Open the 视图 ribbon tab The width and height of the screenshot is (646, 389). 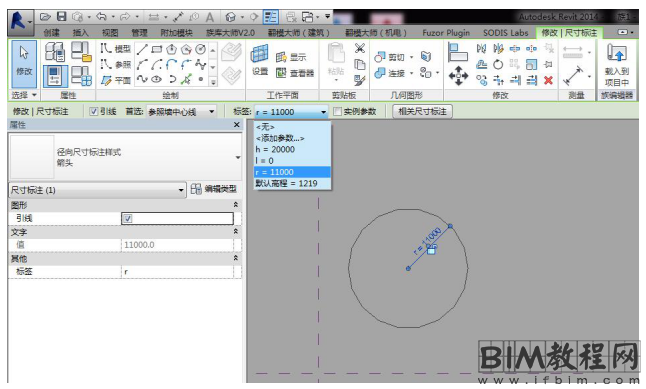(110, 33)
